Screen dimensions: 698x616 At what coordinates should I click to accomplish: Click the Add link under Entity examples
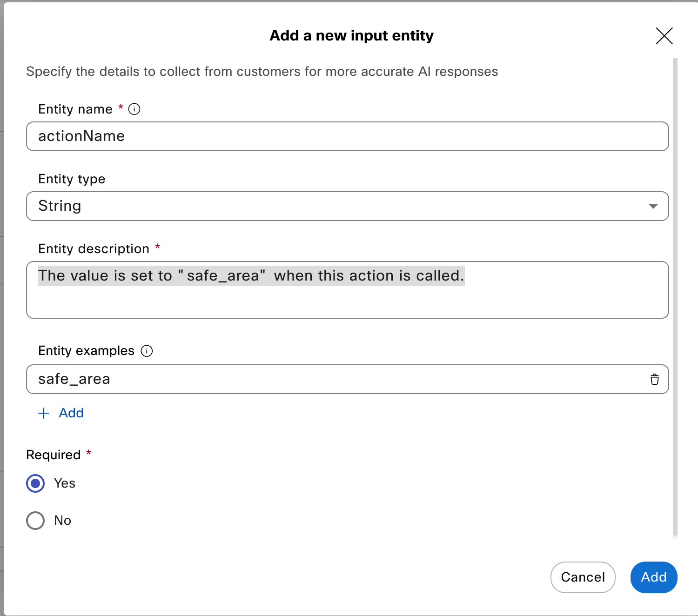point(71,413)
